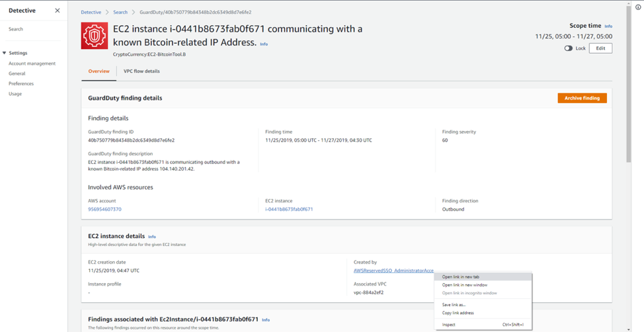This screenshot has height=332, width=644.
Task: Select finding severity value 60
Action: click(x=445, y=140)
